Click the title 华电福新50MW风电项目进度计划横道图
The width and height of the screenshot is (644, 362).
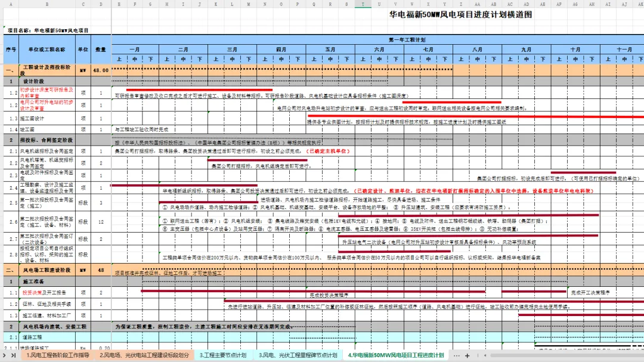[x=460, y=14]
